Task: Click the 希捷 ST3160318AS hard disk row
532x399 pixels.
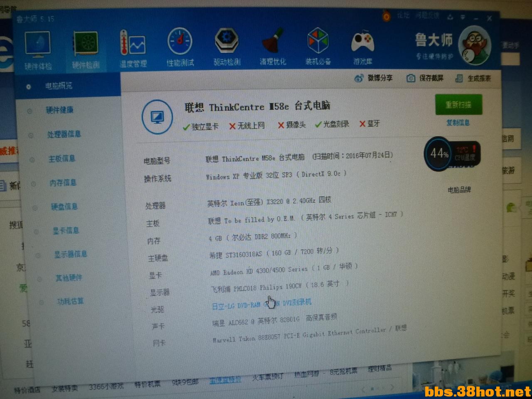Action: [274, 253]
